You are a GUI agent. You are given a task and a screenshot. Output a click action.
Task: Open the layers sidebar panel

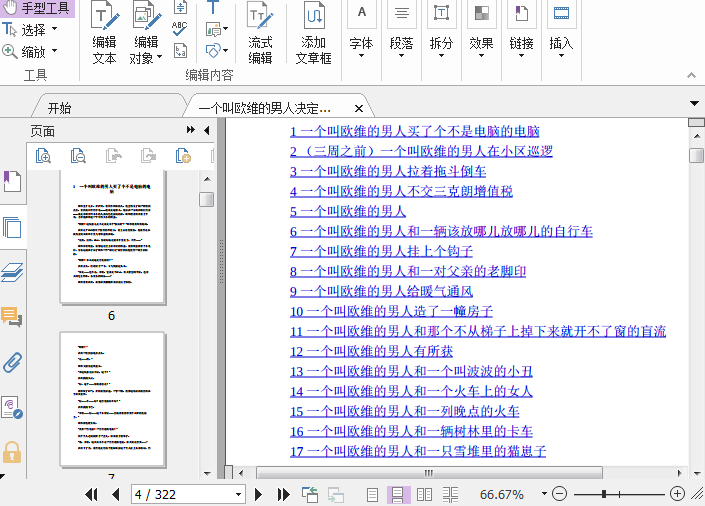[12, 272]
